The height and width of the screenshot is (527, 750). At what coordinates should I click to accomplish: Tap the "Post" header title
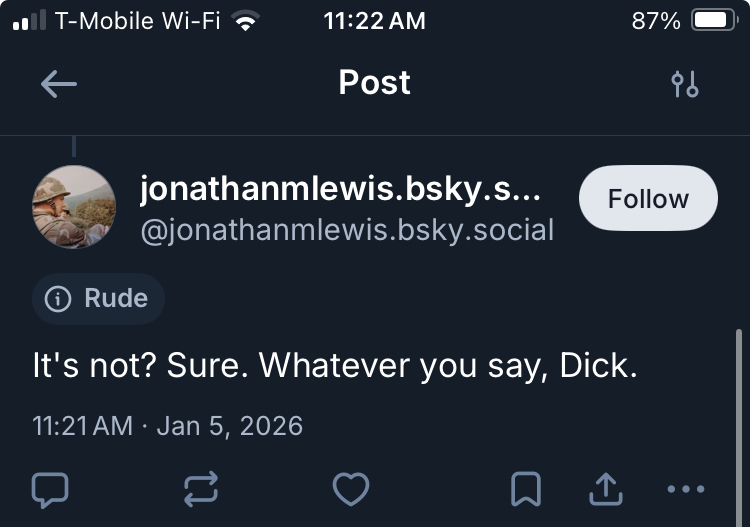click(375, 83)
